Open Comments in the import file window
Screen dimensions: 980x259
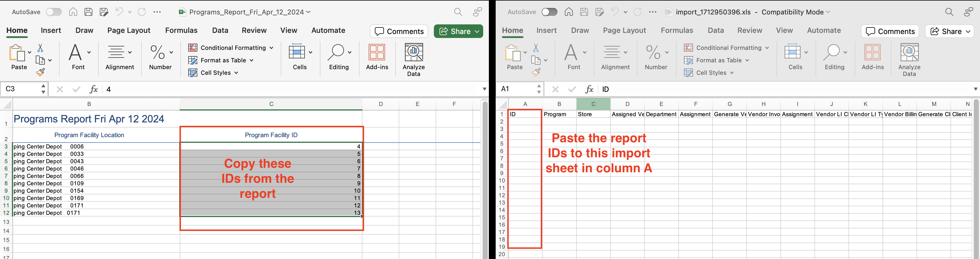[890, 31]
